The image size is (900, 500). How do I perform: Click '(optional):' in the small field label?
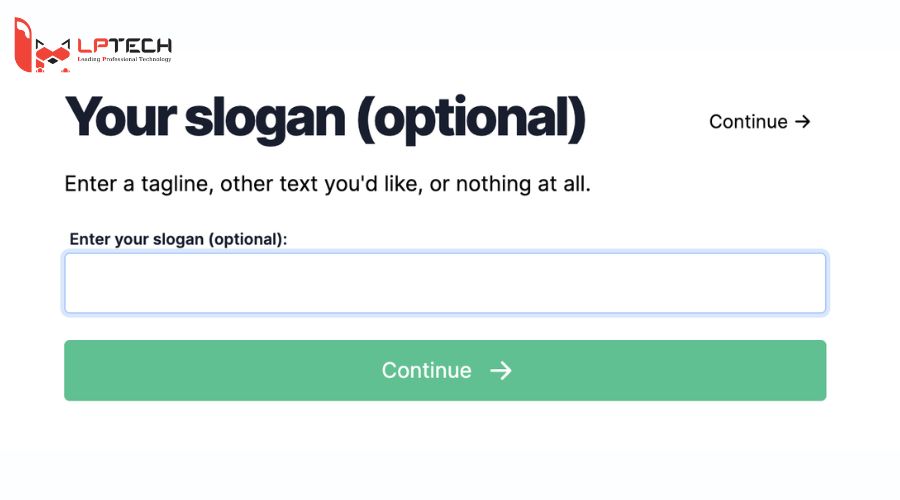(247, 239)
